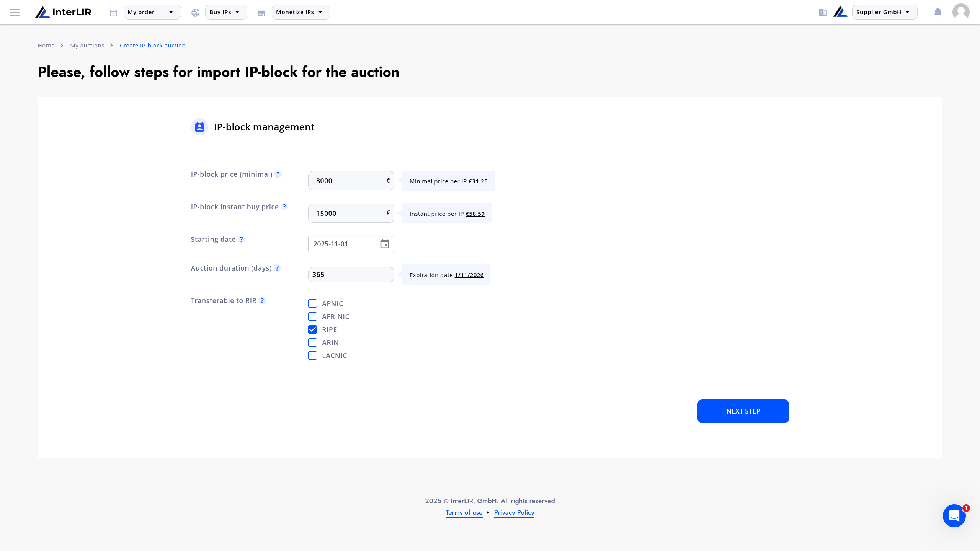Click help icon beside IP-block instant buy price
Image resolution: width=980 pixels, height=551 pixels.
point(284,207)
